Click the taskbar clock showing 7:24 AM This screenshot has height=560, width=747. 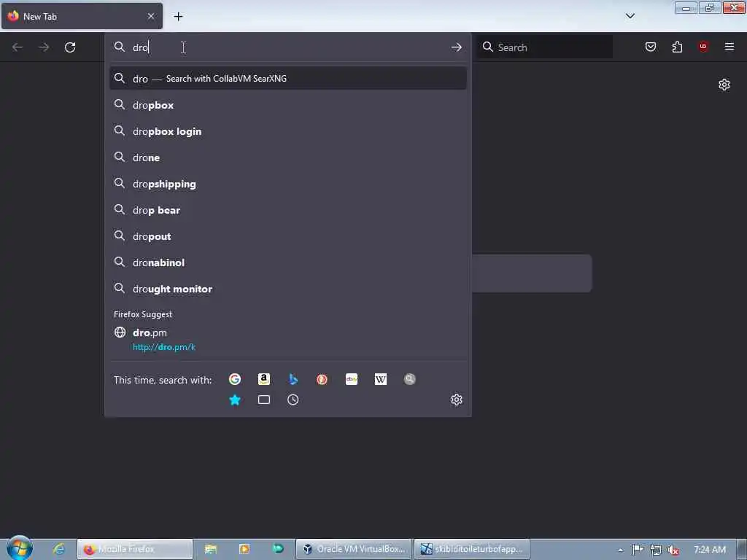[710, 550]
